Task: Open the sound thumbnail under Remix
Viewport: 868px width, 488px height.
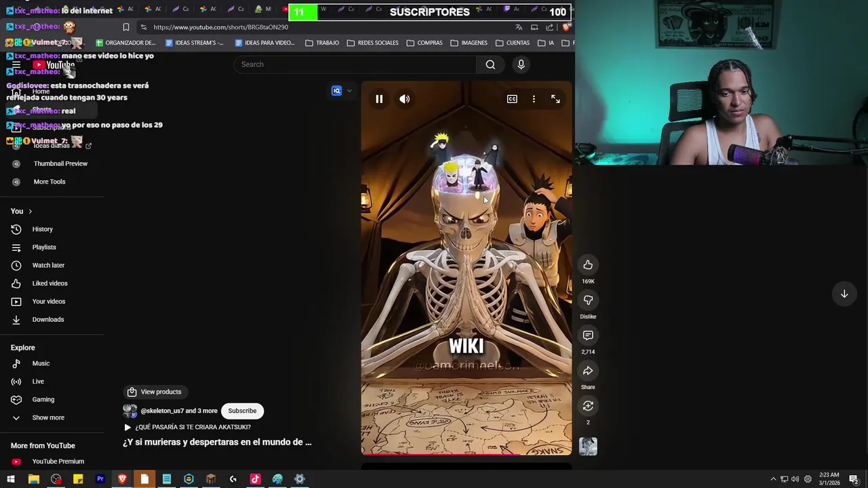Action: pyautogui.click(x=588, y=446)
